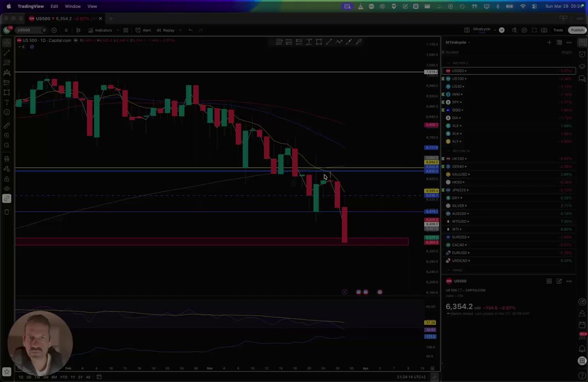The width and height of the screenshot is (588, 382).
Task: Take a chart snapshot with camera icon
Action: [544, 30]
